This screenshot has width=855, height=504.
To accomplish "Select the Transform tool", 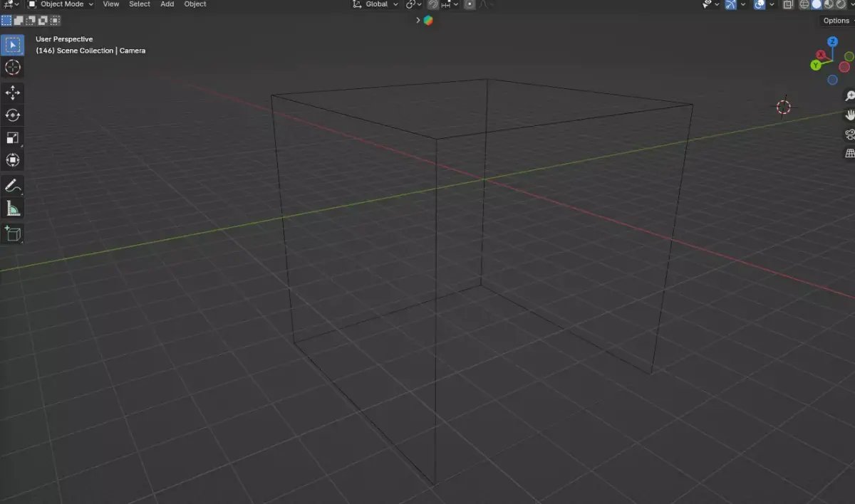I will point(13,161).
